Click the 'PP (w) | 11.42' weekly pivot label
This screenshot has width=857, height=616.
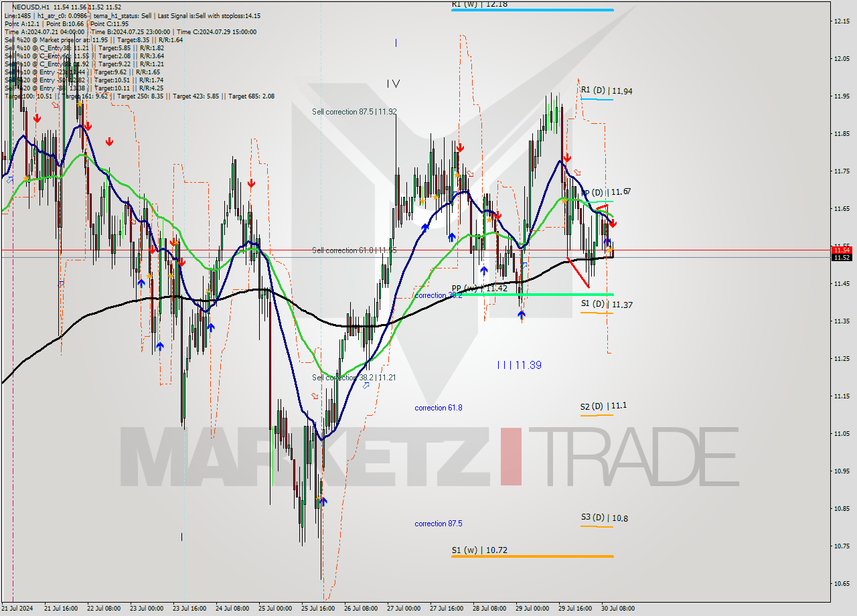(x=479, y=289)
